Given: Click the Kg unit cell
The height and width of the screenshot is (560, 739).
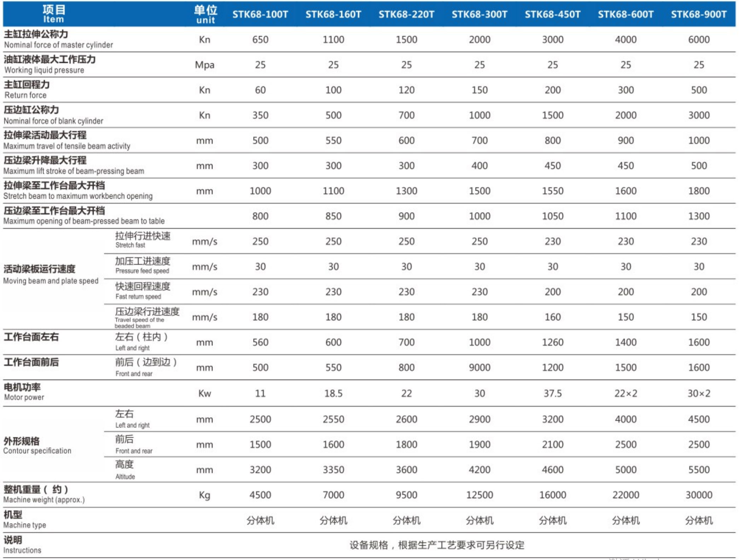Looking at the screenshot, I should coord(205,495).
